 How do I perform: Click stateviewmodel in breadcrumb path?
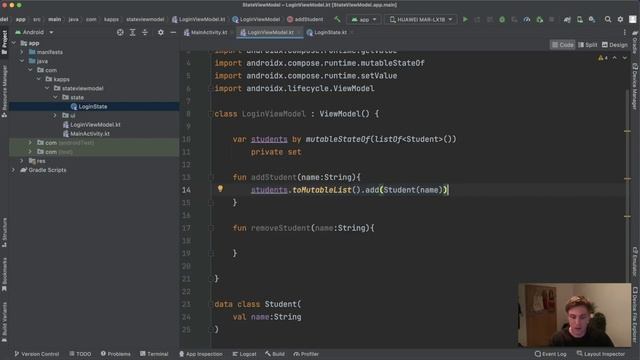145,19
